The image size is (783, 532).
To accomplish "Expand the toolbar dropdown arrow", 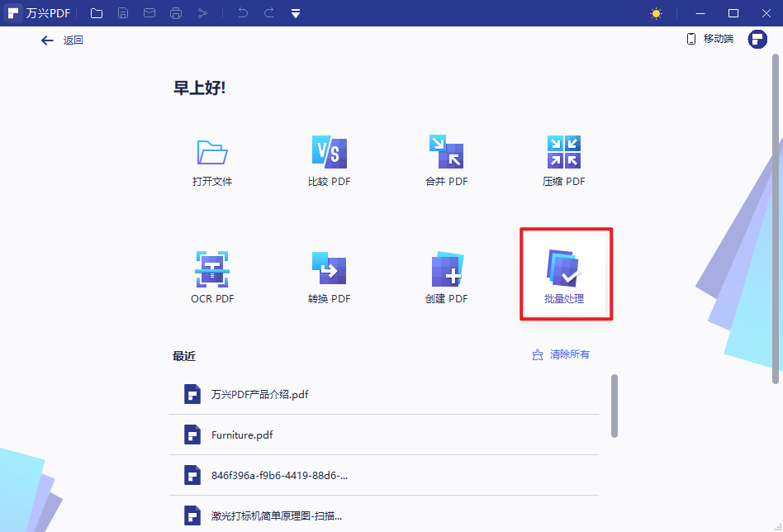I will point(295,12).
